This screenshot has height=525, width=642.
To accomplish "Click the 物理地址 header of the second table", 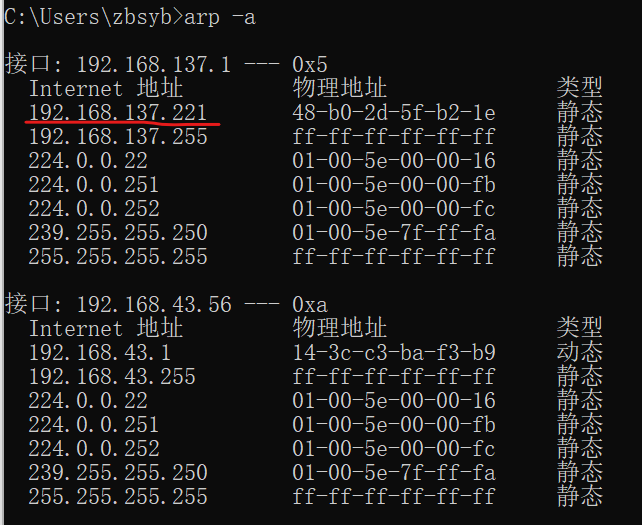I will pyautogui.click(x=339, y=328).
